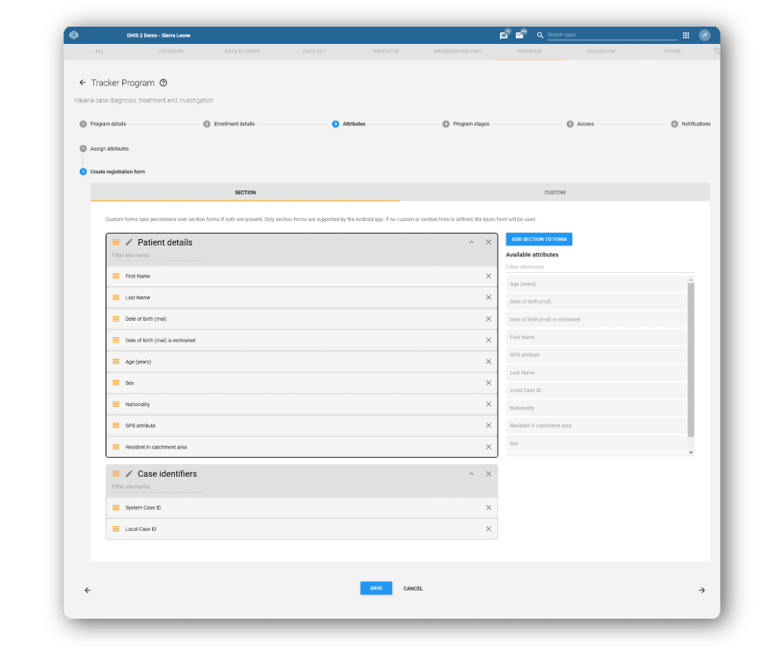Remove the Case identifiers section
The height and width of the screenshot is (672, 784).
[x=488, y=474]
